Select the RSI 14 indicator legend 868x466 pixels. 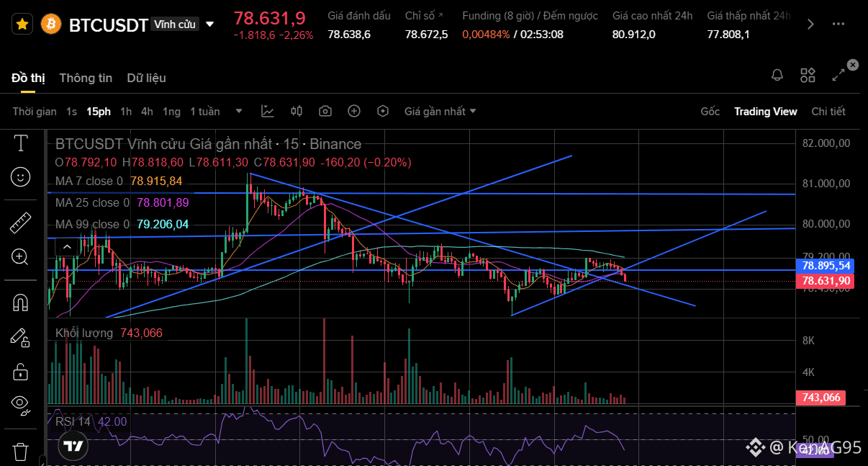coord(91,421)
